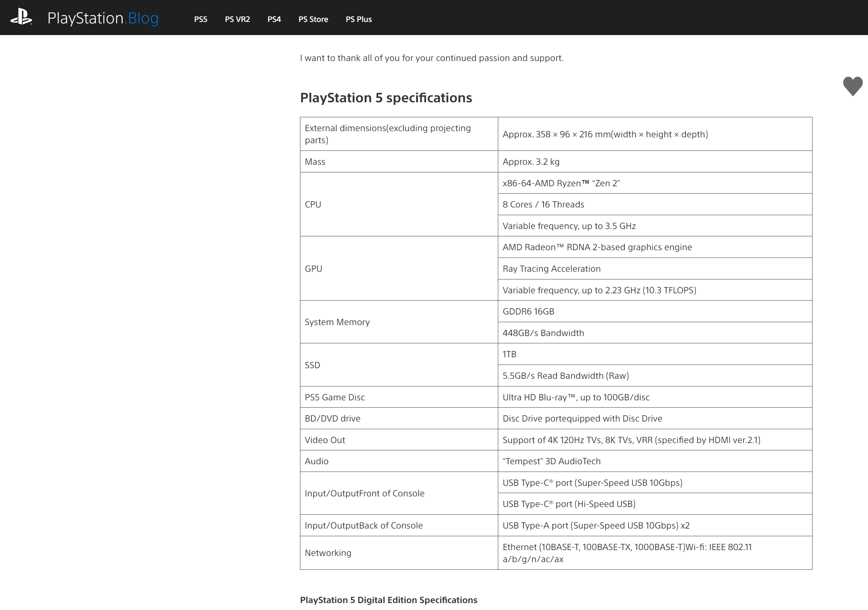Select 'x86-64-AMD Ryzen Zen 2' cell
868x610 pixels.
click(x=655, y=183)
